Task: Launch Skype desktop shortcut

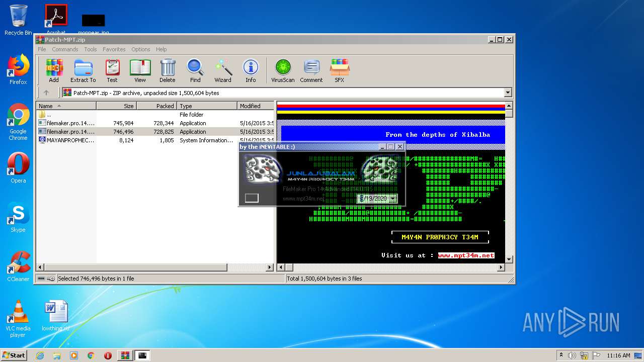Action: [18, 217]
